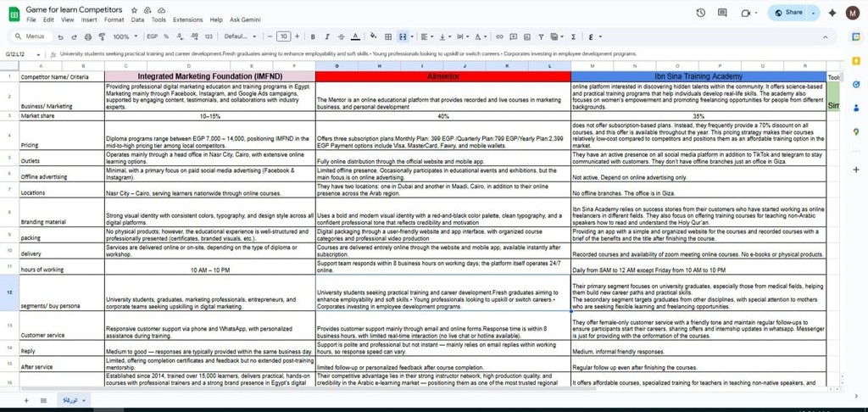Open Maps in side panel
Image resolution: width=868 pixels, height=412 pixels.
(856, 131)
